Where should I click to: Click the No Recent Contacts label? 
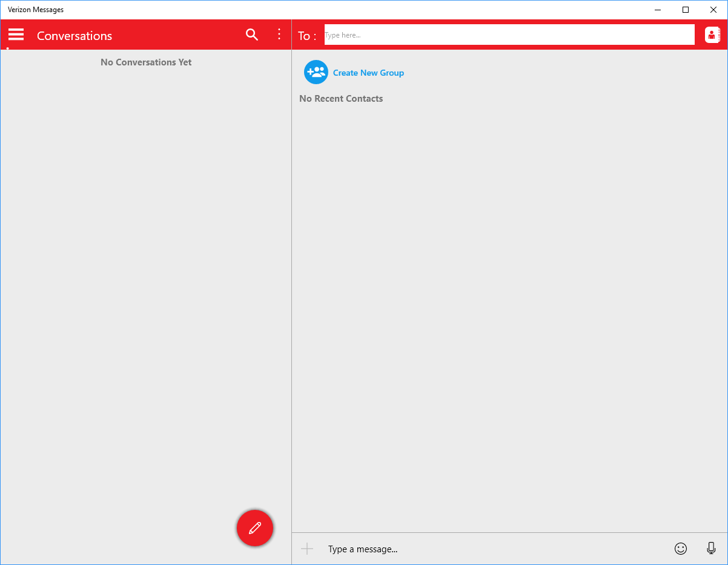pyautogui.click(x=341, y=99)
